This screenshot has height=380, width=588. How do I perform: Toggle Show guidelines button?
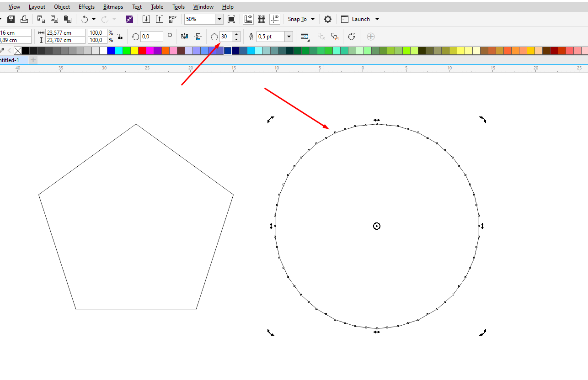pos(275,19)
